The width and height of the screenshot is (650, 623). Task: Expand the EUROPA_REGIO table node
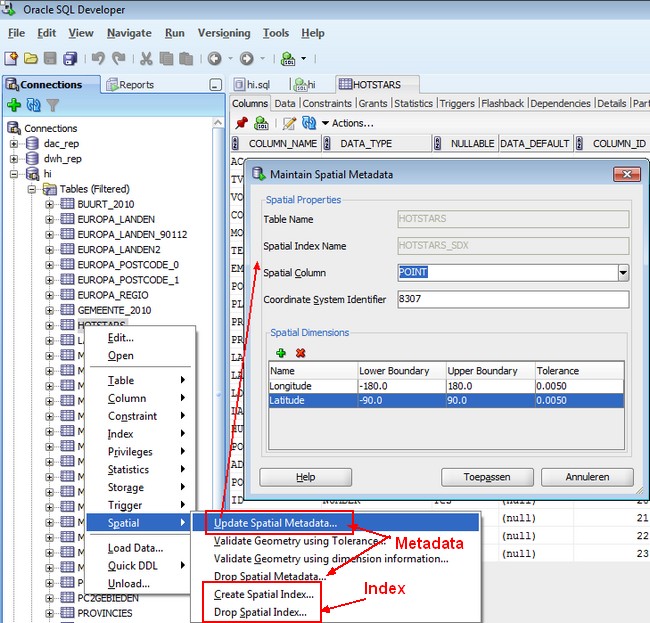tap(50, 295)
